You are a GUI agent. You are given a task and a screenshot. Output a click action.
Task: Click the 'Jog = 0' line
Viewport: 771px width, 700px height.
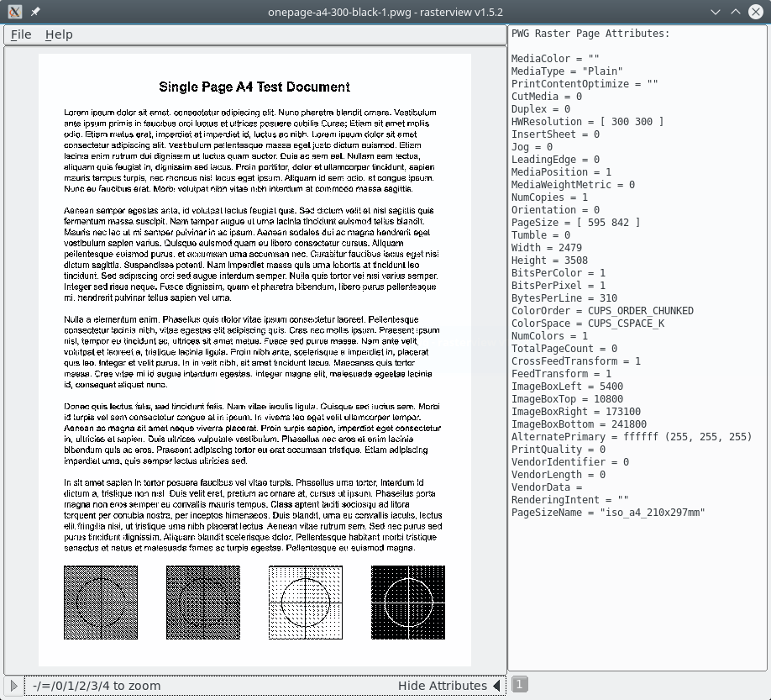pos(532,147)
